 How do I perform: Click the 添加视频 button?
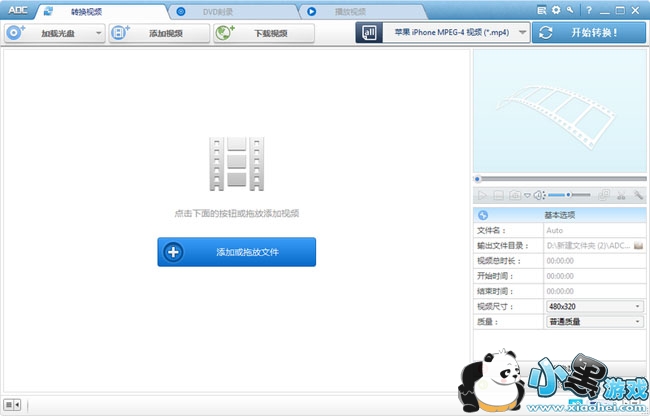[x=159, y=33]
